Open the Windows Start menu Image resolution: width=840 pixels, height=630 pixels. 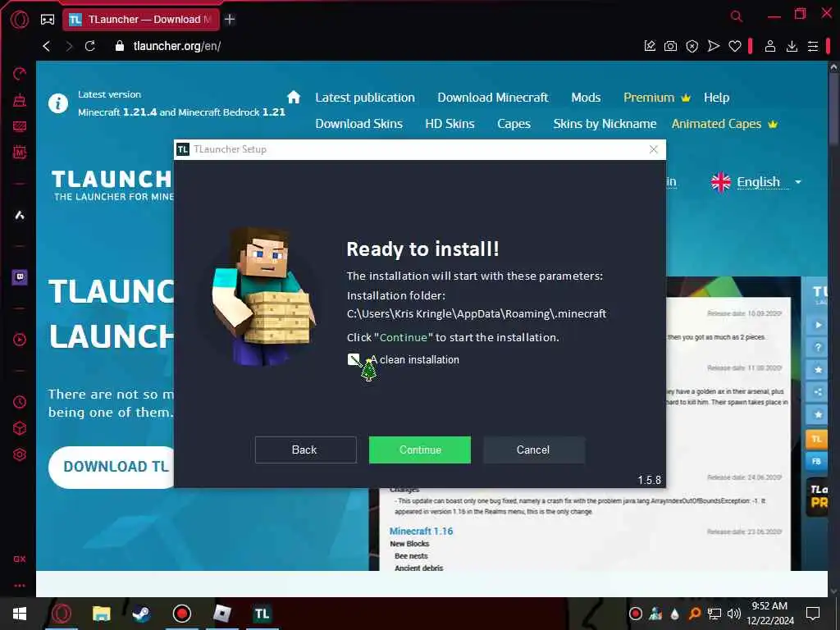coord(20,614)
